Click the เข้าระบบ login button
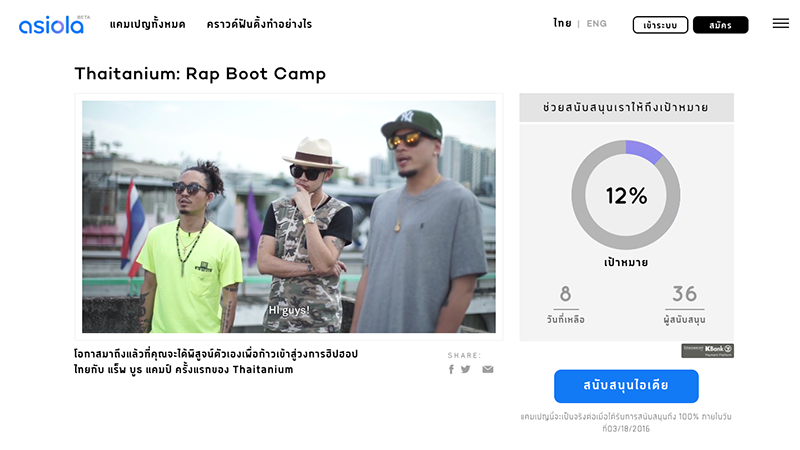Screen dimensions: 800x450 pos(660,25)
